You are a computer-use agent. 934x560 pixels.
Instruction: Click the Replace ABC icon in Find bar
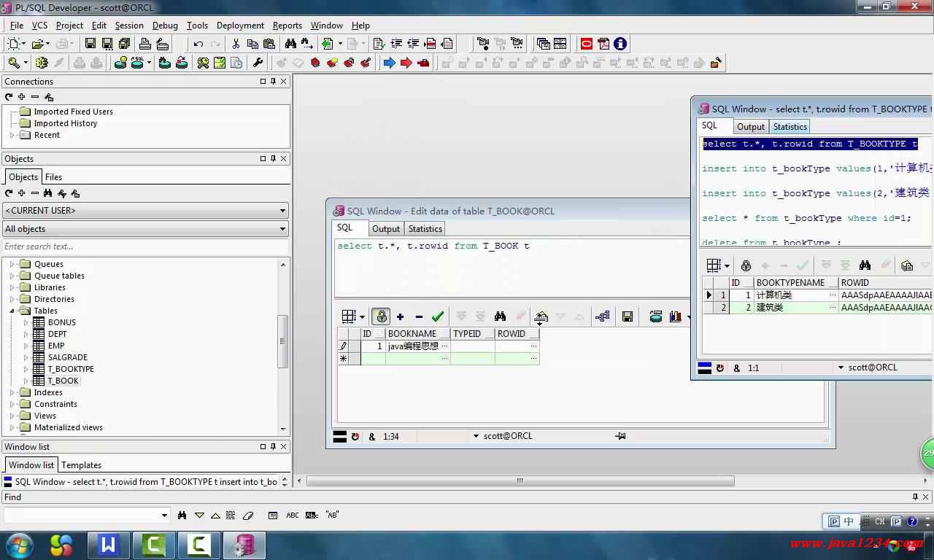[293, 515]
